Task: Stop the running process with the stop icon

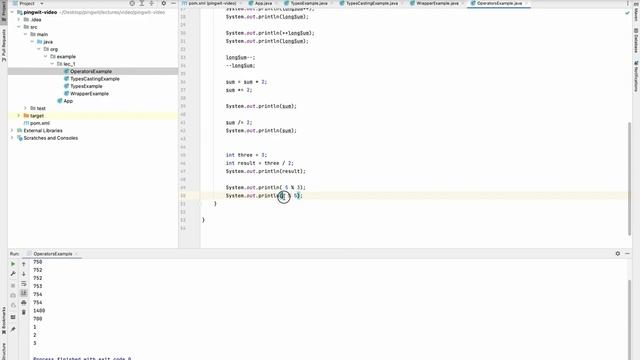Action: (x=13, y=285)
